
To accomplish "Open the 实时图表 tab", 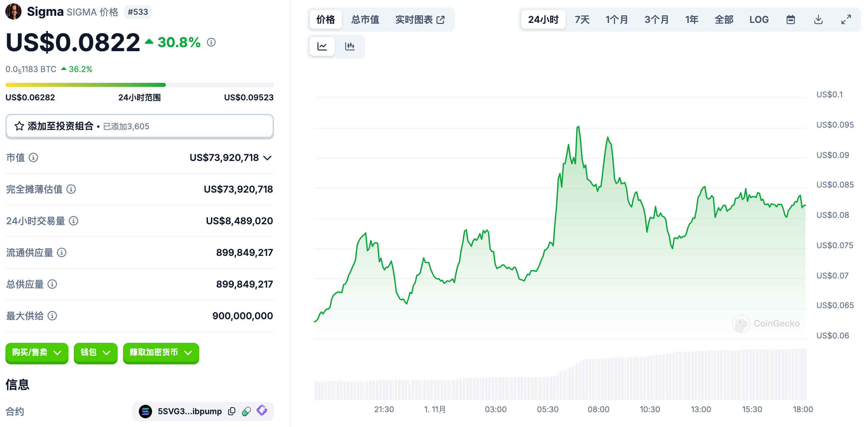I will pyautogui.click(x=420, y=20).
